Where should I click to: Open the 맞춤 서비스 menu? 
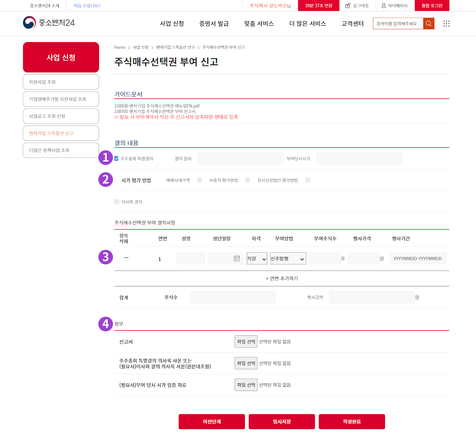point(259,23)
